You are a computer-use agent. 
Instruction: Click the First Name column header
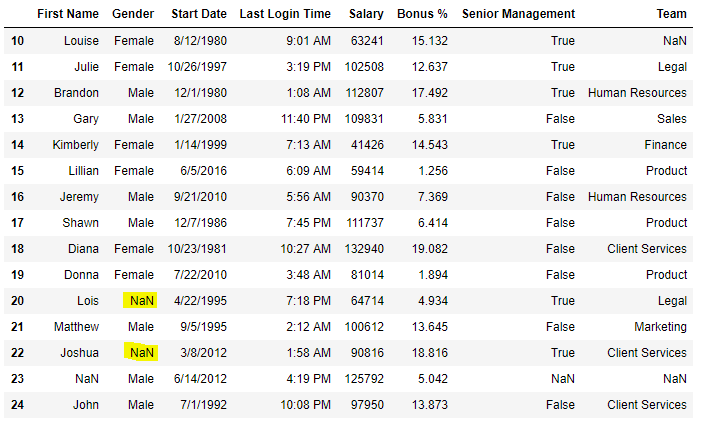coord(68,14)
